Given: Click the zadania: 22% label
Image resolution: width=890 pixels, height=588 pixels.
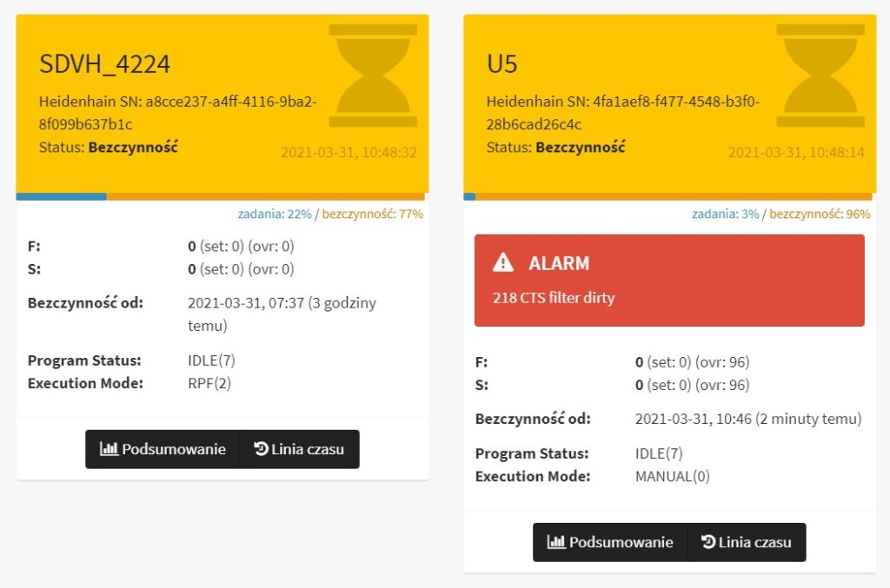Looking at the screenshot, I should (x=275, y=214).
